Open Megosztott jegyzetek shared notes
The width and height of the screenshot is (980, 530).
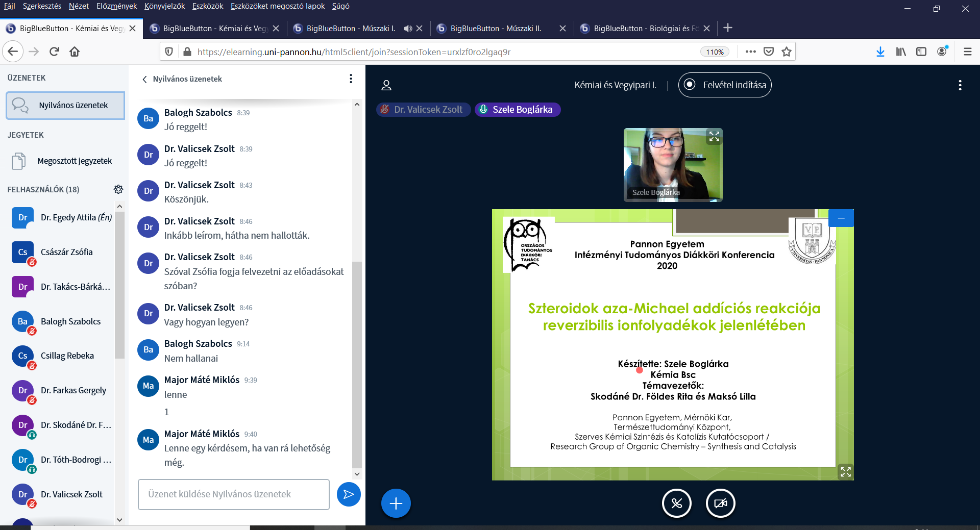(x=75, y=161)
